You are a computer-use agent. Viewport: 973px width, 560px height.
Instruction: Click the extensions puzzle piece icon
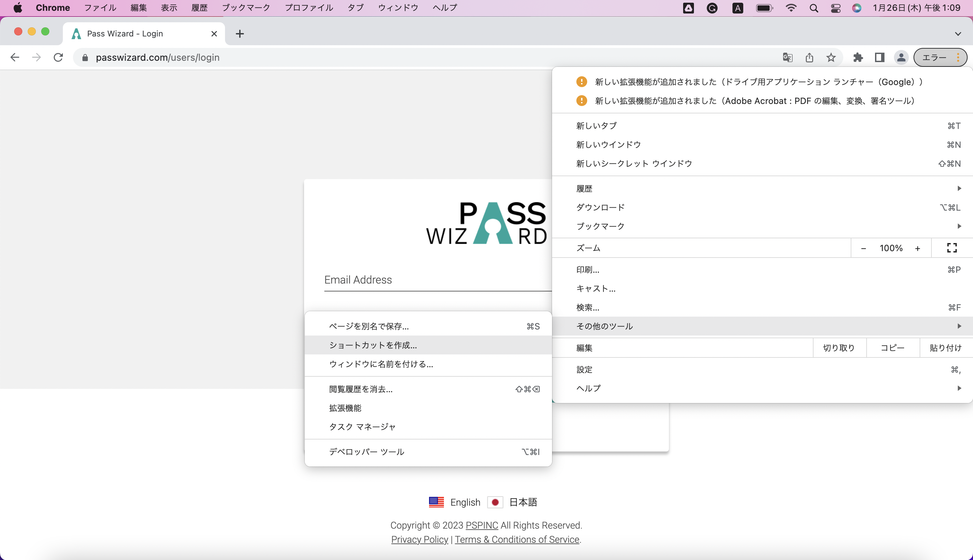click(858, 57)
